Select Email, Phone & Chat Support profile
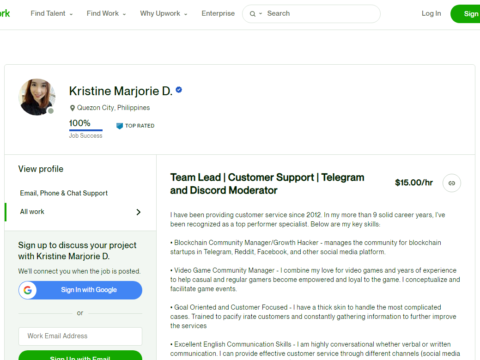This screenshot has height=360, width=480. [64, 193]
